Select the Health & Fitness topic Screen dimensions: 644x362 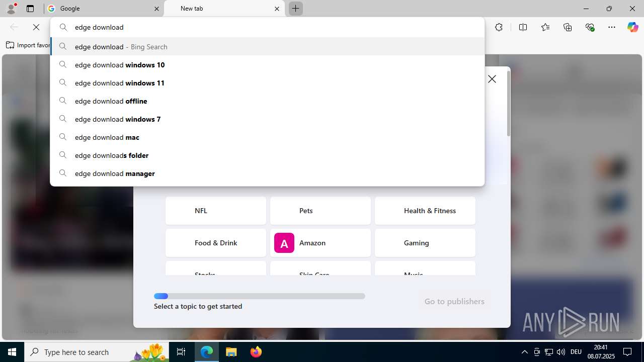(x=425, y=211)
